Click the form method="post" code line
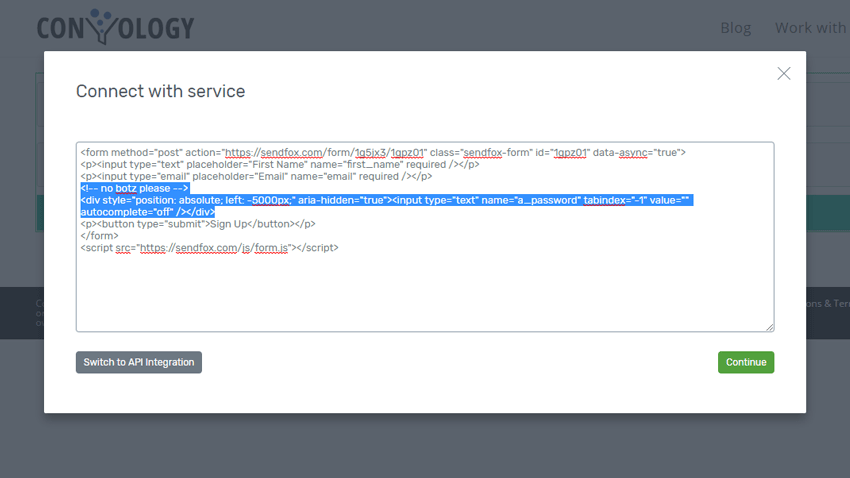The width and height of the screenshot is (850, 478). pos(383,152)
